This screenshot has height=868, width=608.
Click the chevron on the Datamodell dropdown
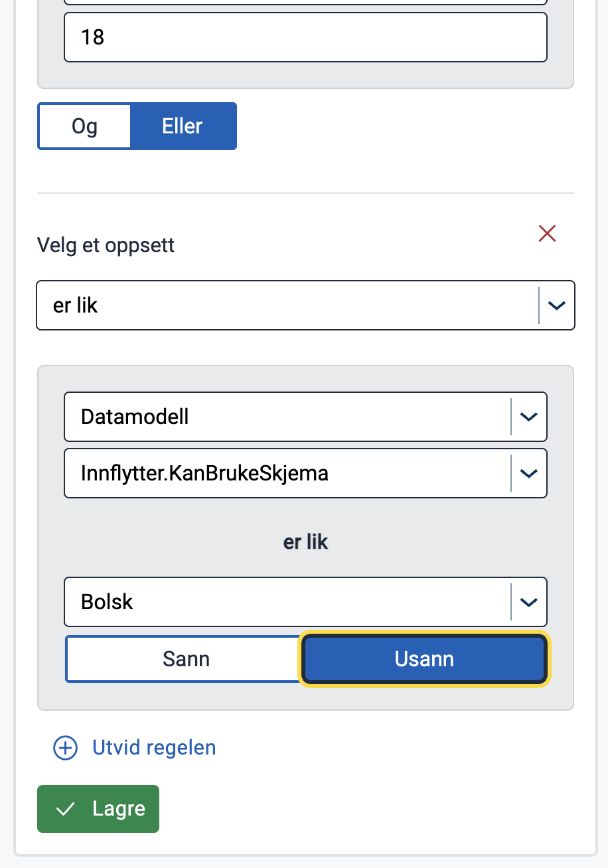point(529,417)
